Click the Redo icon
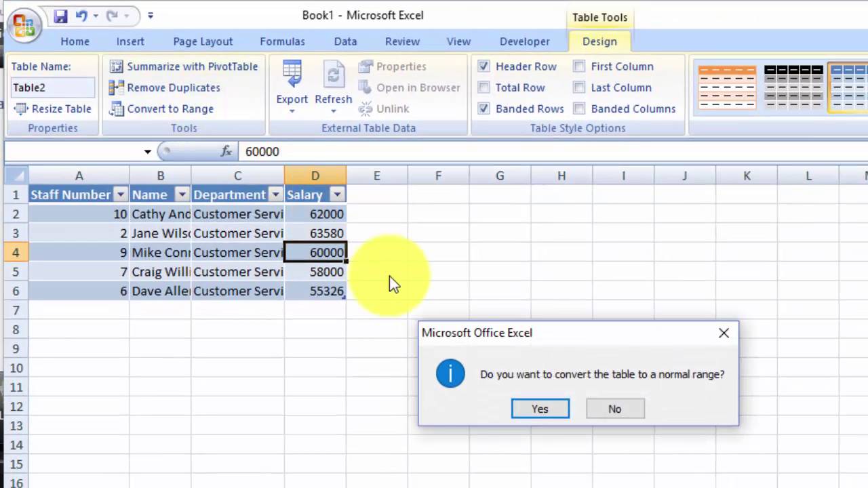Image resolution: width=868 pixels, height=488 pixels. tap(113, 15)
